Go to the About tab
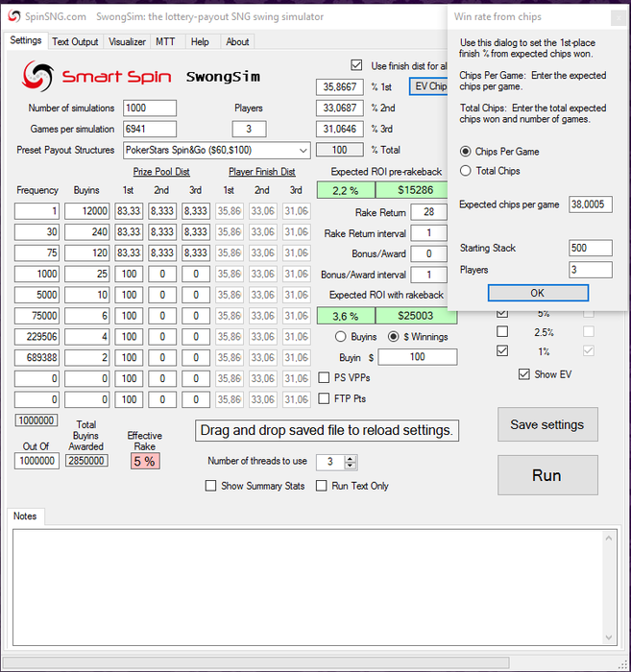 pyautogui.click(x=237, y=41)
